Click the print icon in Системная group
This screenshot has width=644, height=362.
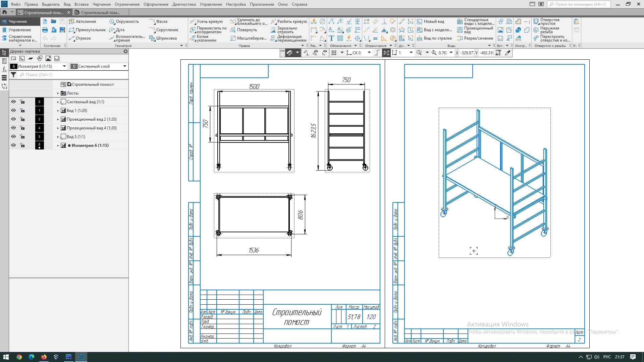click(x=45, y=30)
